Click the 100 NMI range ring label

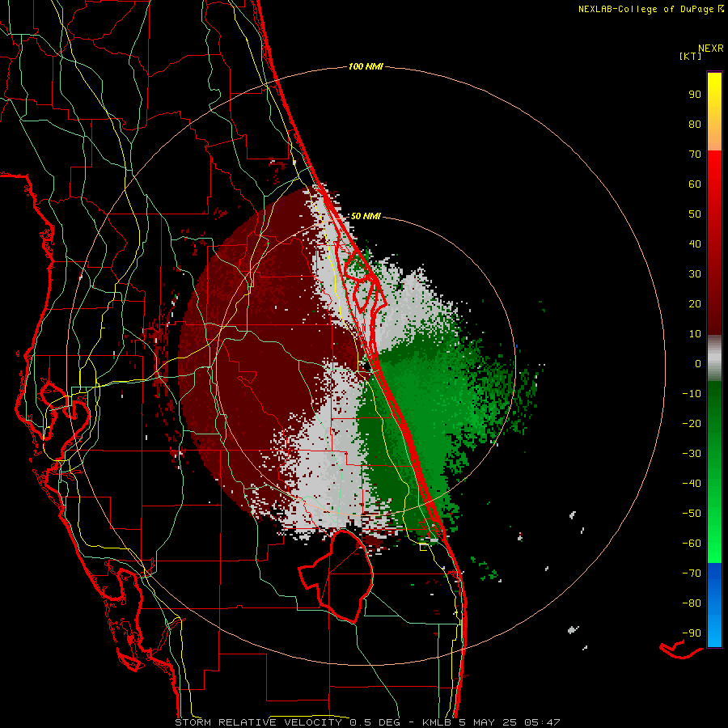coord(366,67)
